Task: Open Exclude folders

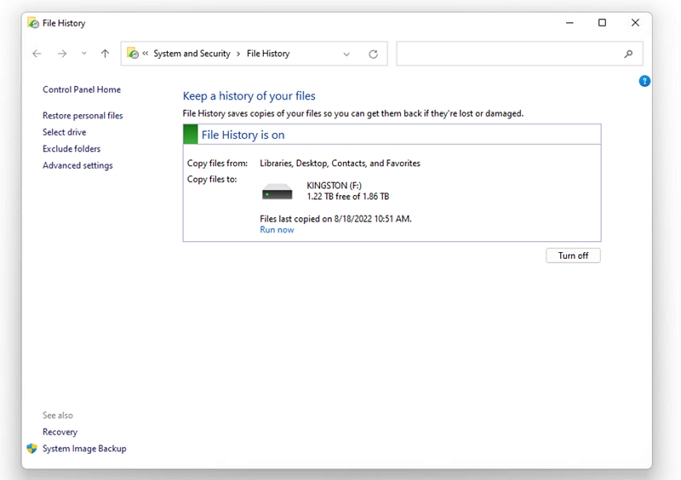Action: [71, 149]
